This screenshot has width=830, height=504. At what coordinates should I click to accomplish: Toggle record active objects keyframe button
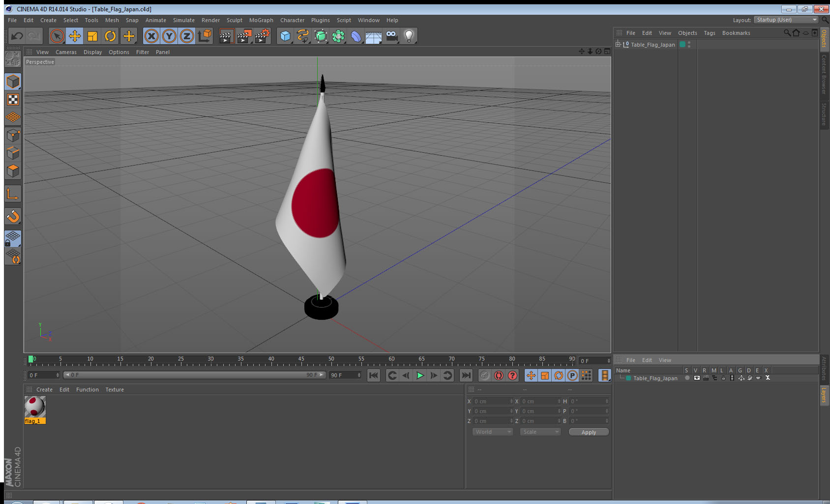(x=485, y=375)
